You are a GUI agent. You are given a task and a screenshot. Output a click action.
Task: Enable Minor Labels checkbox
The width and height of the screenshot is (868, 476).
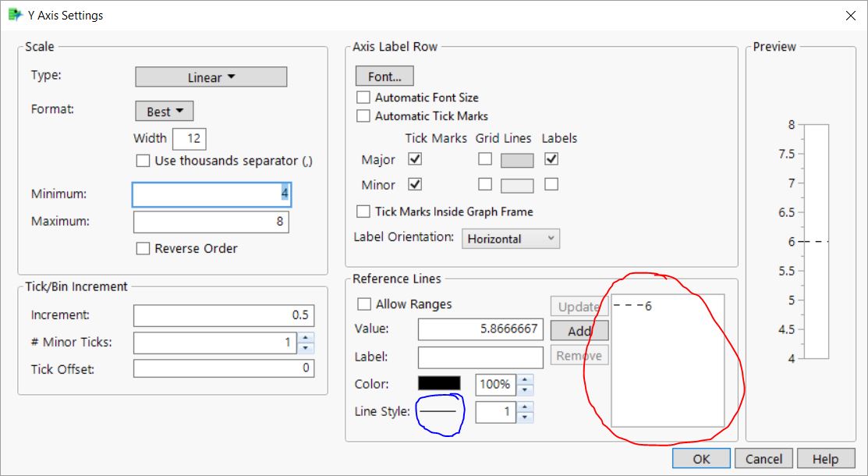tap(551, 184)
